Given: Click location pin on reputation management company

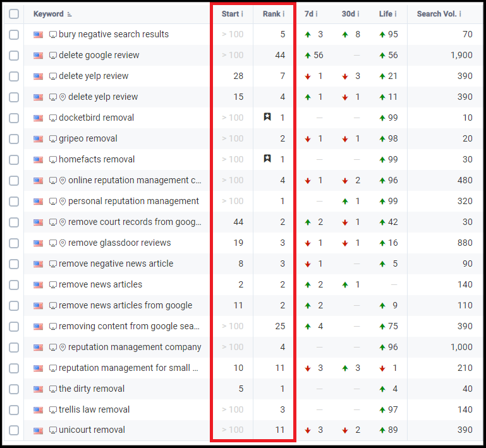Looking at the screenshot, I should coord(63,348).
